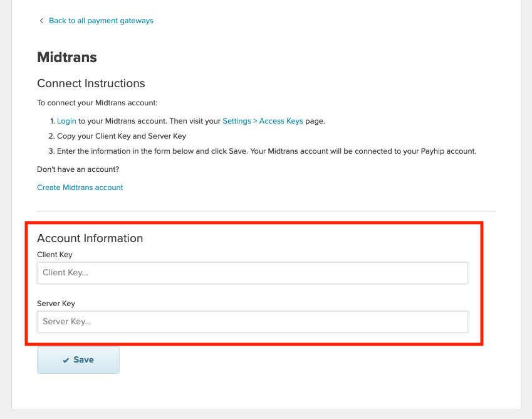Go back to all payment gateways

pos(101,21)
